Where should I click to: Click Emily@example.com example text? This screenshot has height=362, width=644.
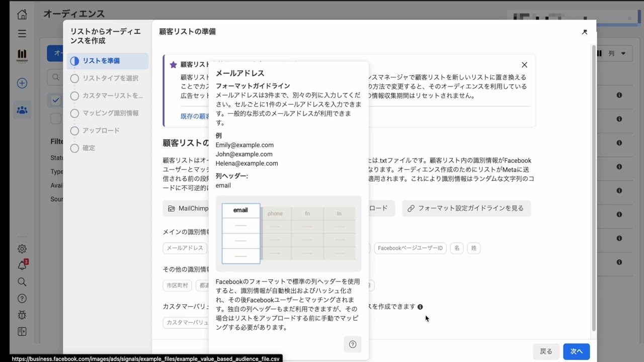coord(245,145)
